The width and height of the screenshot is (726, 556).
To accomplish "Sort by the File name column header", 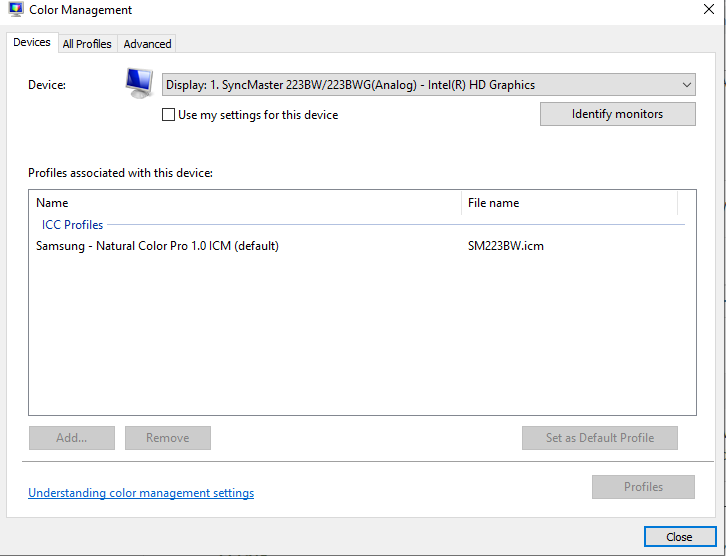I will (x=570, y=203).
